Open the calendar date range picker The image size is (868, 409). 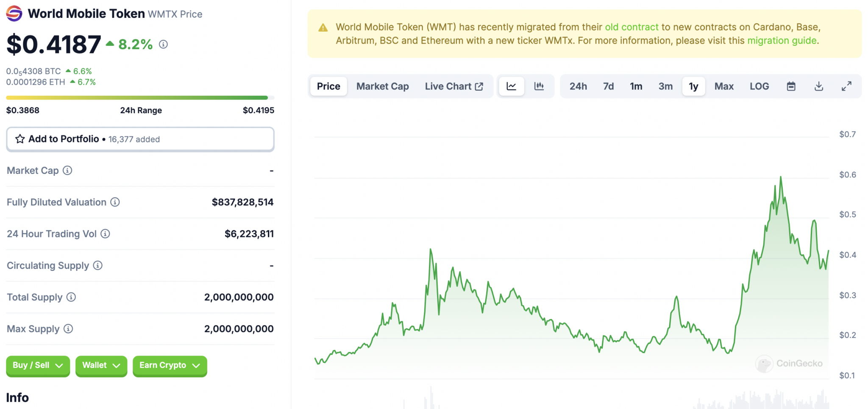791,86
